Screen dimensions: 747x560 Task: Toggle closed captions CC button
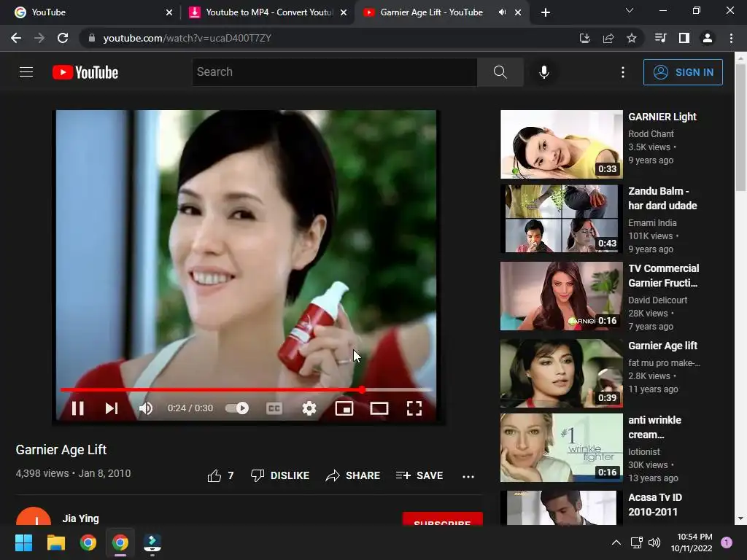274,408
